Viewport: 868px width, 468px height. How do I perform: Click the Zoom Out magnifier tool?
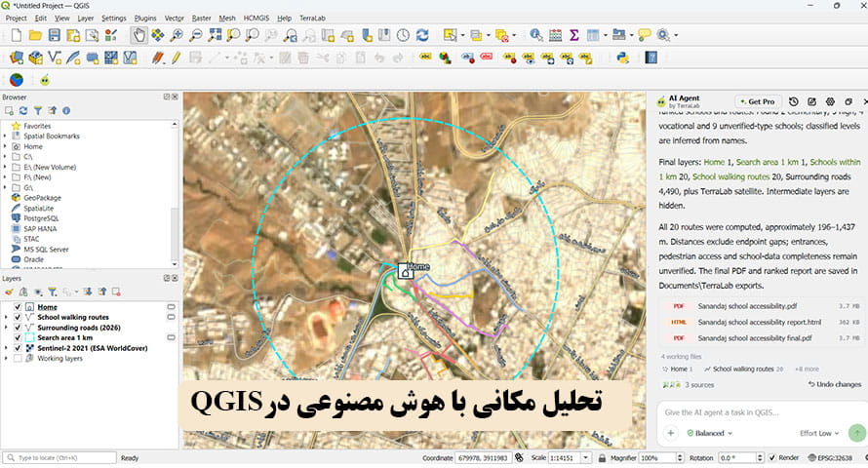click(x=195, y=35)
